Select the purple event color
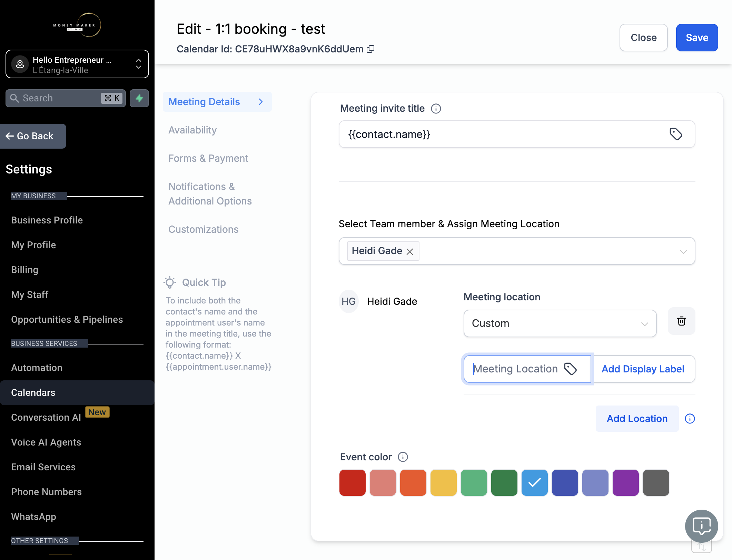Viewport: 732px width, 560px height. click(x=625, y=482)
